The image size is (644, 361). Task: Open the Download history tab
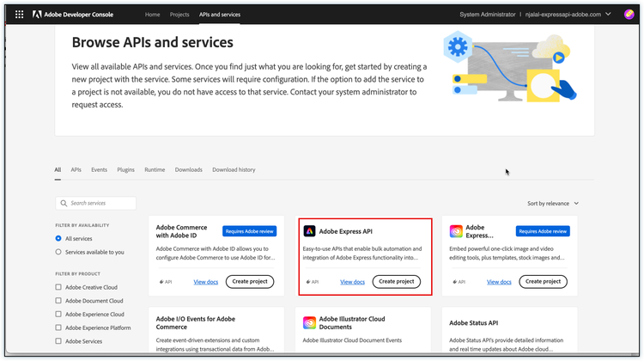click(x=234, y=170)
